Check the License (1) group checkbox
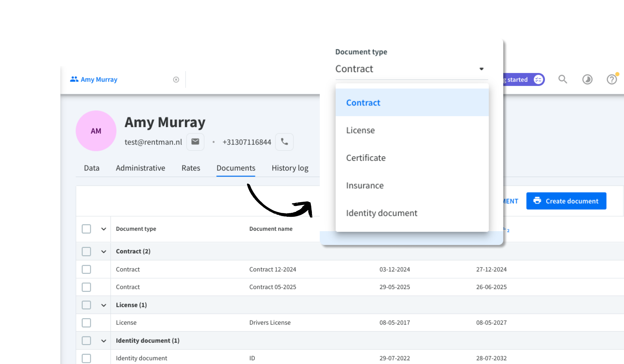This screenshot has height=364, width=624. tap(86, 305)
